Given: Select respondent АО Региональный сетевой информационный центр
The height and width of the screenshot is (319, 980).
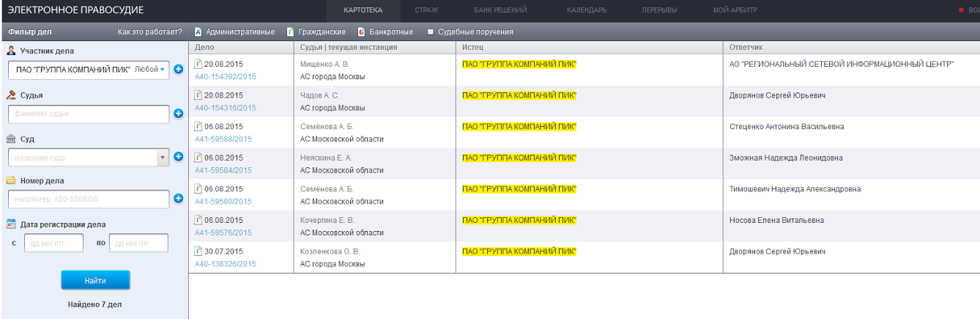Looking at the screenshot, I should [842, 65].
